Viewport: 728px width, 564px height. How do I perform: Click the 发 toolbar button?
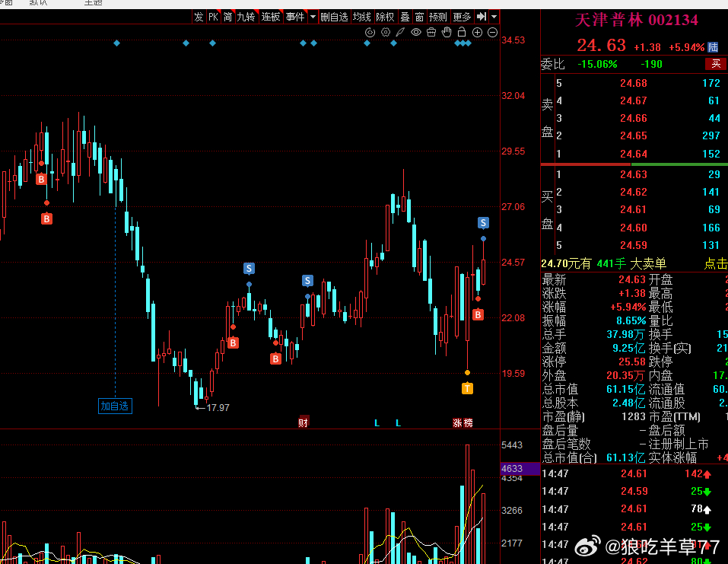199,17
